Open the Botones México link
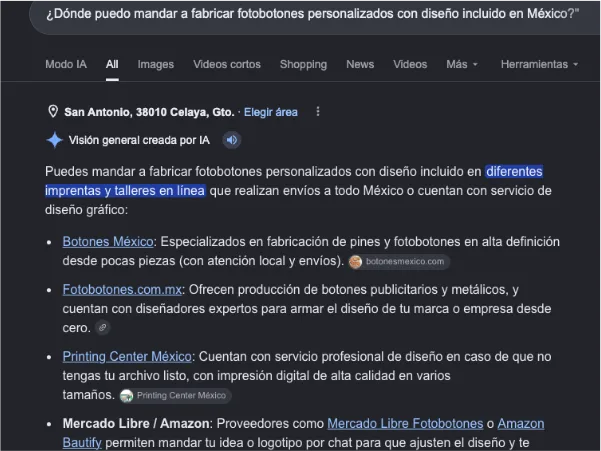 [108, 241]
